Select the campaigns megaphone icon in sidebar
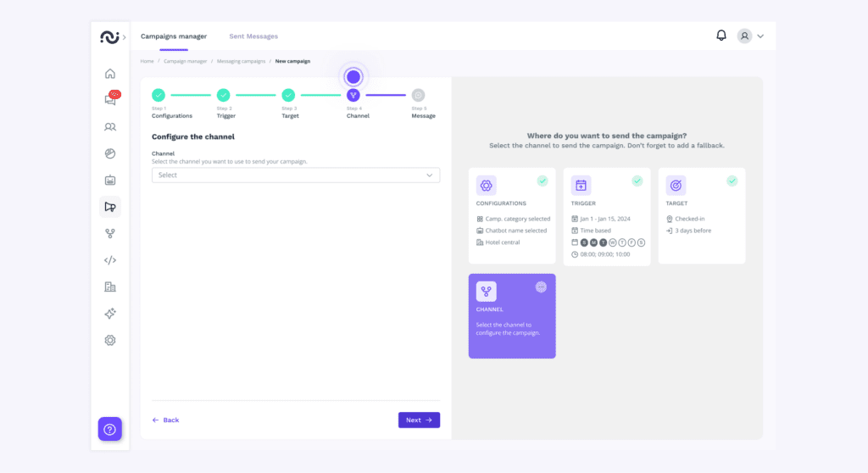The height and width of the screenshot is (473, 868). tap(109, 207)
